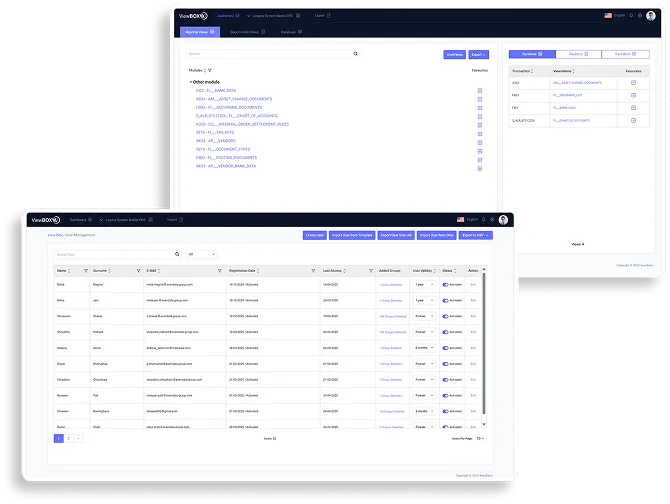Toggle Activated status switch in second user row
The image size is (670, 504).
coord(446,299)
